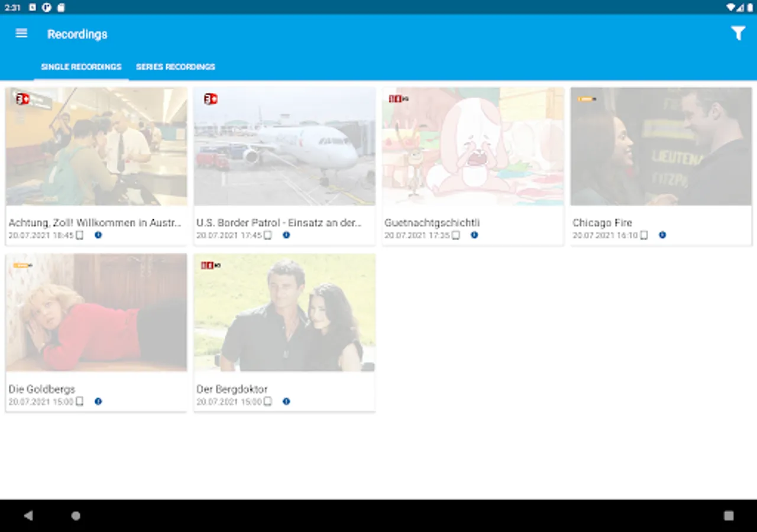Click the SRF channel logo on Der Bergdoktor
This screenshot has height=532, width=757.
coord(211,265)
